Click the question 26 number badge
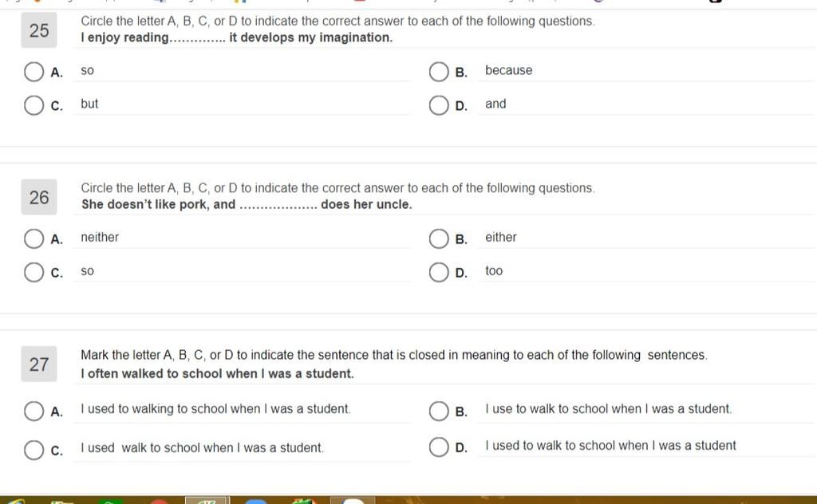 click(39, 197)
